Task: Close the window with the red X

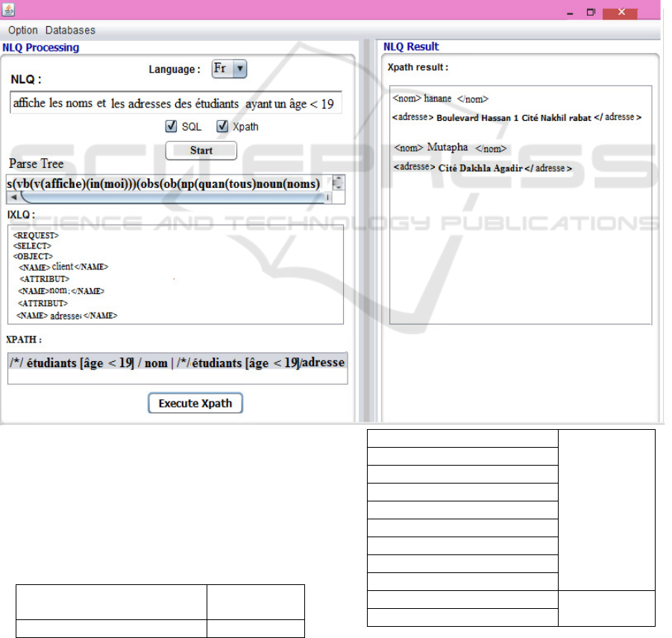Action: pyautogui.click(x=620, y=13)
